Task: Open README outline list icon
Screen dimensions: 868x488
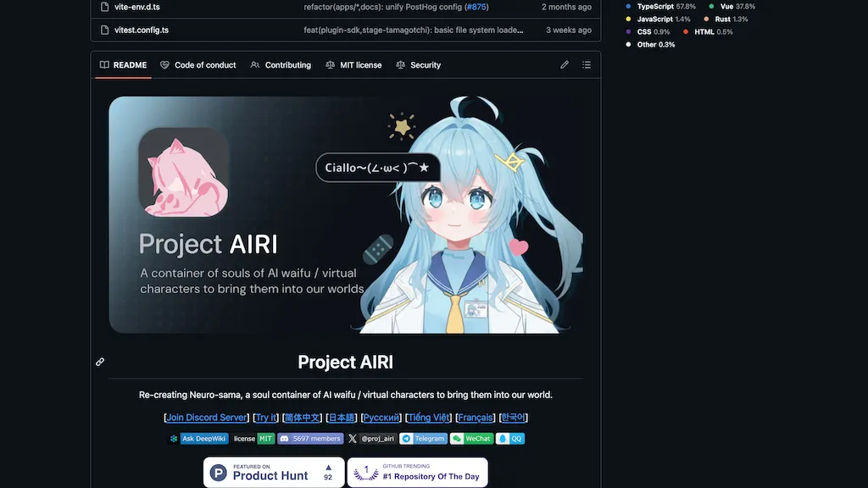Action: (587, 64)
